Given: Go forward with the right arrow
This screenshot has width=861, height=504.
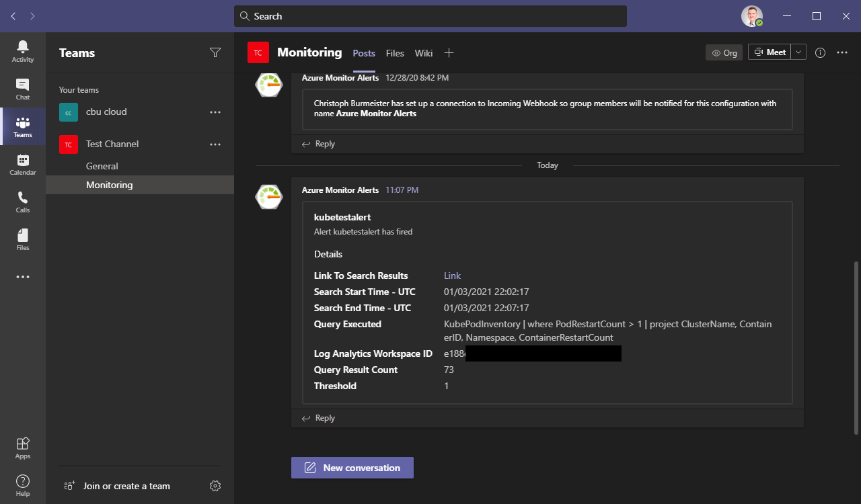Looking at the screenshot, I should (33, 16).
